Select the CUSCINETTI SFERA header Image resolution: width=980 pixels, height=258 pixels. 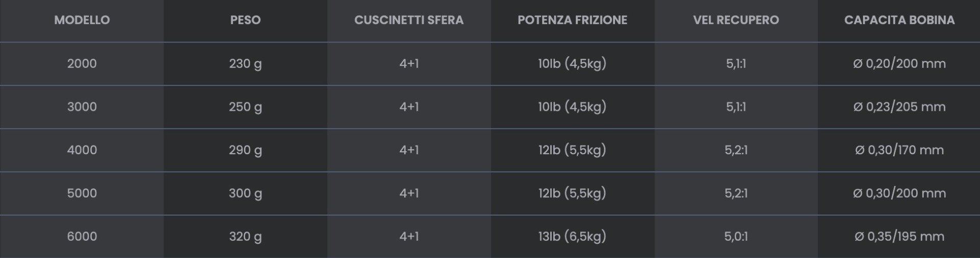409,20
